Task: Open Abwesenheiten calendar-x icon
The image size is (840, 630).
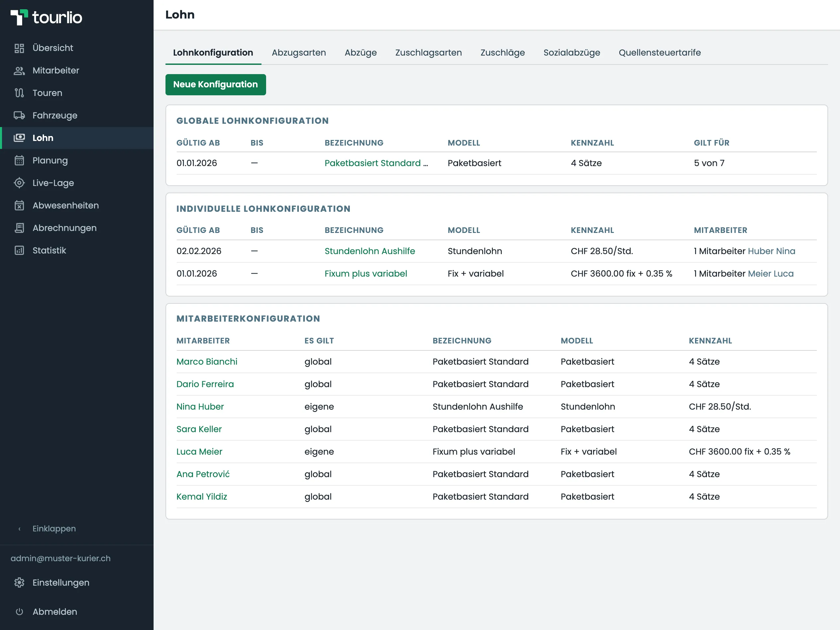Action: [x=20, y=205]
